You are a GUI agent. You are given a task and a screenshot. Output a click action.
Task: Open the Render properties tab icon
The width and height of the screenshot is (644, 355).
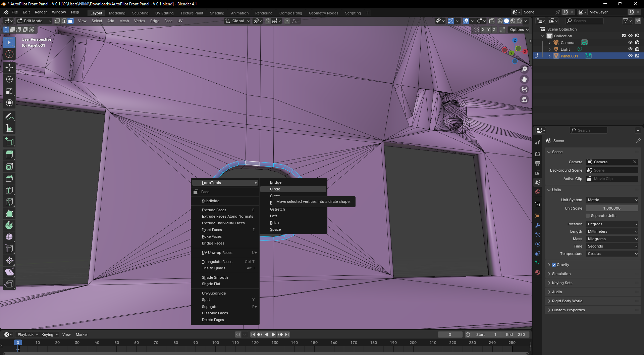[x=538, y=154]
